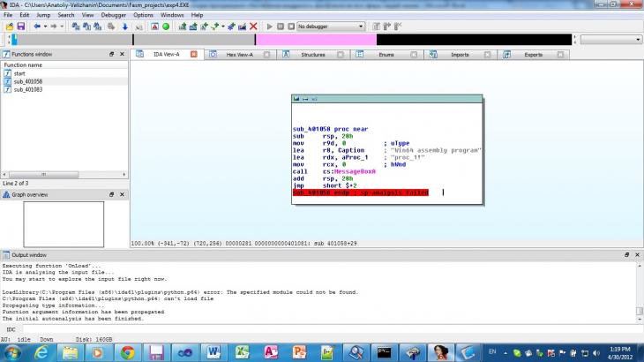Select the IDA View-A tab

[166, 54]
